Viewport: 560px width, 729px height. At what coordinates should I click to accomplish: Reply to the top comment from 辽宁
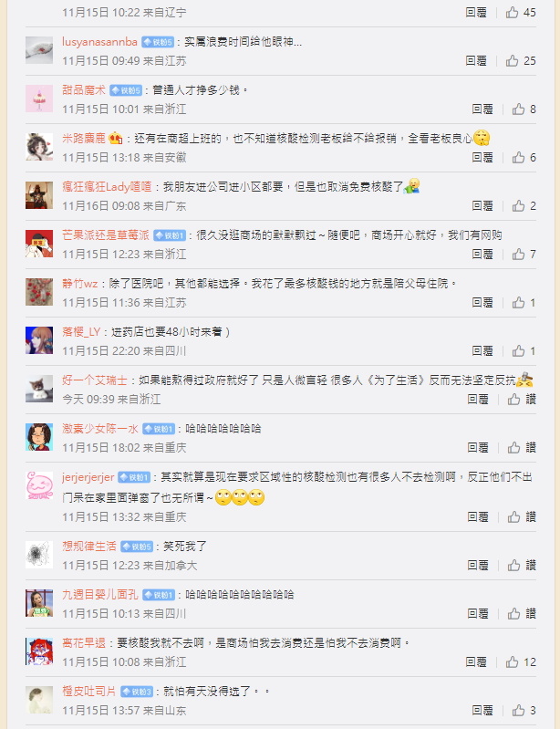point(476,13)
